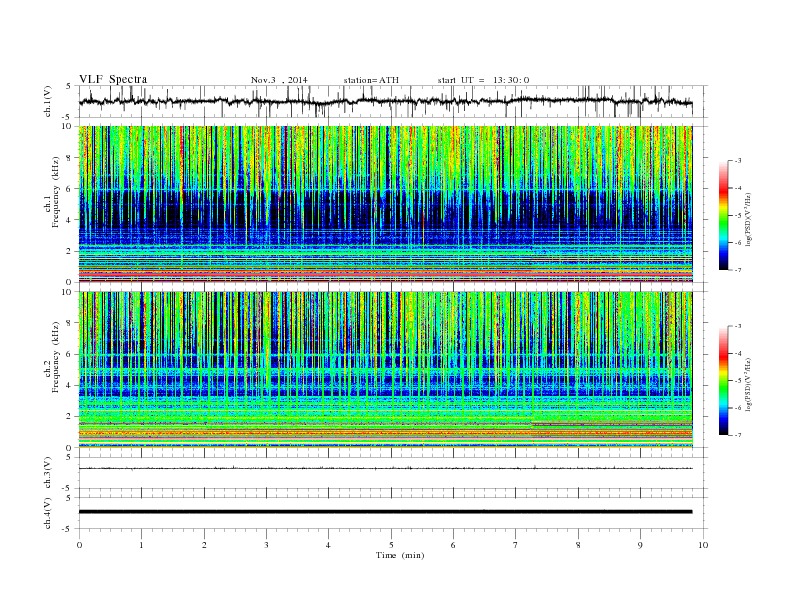Click the ch.2 "Frequency (kHz)" axis label
The height and width of the screenshot is (612, 792).
tap(56, 357)
